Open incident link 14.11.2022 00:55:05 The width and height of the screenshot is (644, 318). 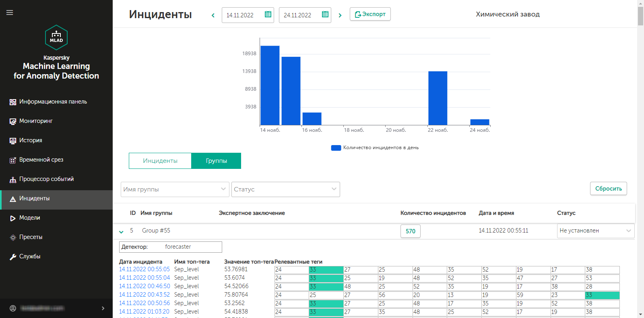tap(144, 269)
